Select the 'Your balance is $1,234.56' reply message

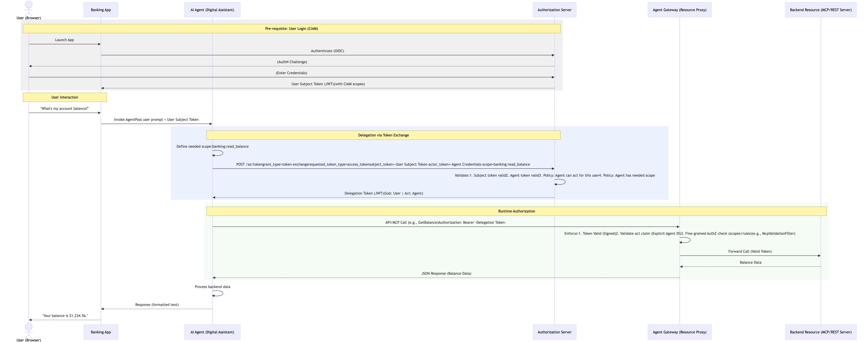click(x=65, y=320)
